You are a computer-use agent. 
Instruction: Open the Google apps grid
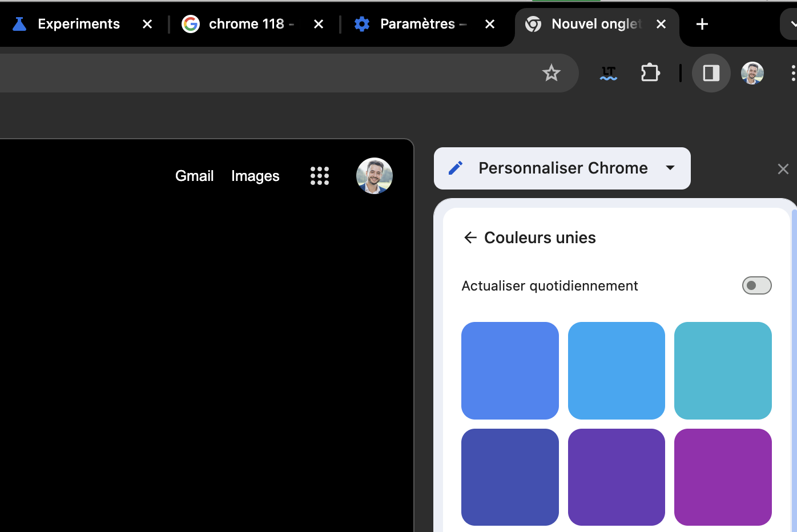[x=320, y=176]
